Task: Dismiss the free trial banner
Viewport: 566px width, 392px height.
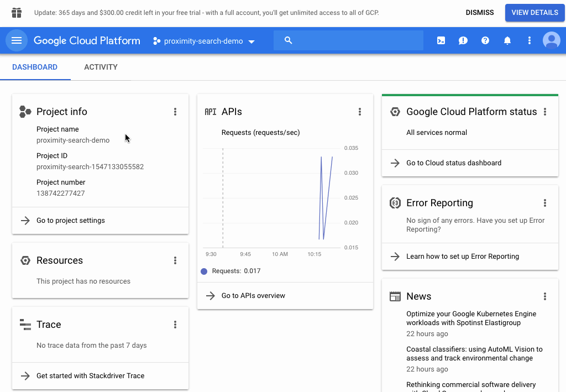Action: [x=480, y=12]
